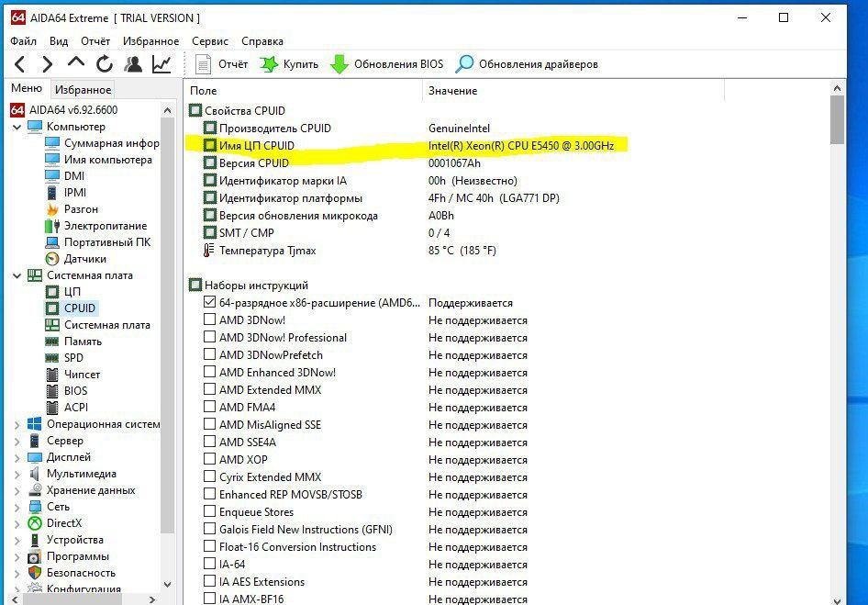Select the Датчики gauge icon
The width and height of the screenshot is (868, 605).
tap(52, 259)
